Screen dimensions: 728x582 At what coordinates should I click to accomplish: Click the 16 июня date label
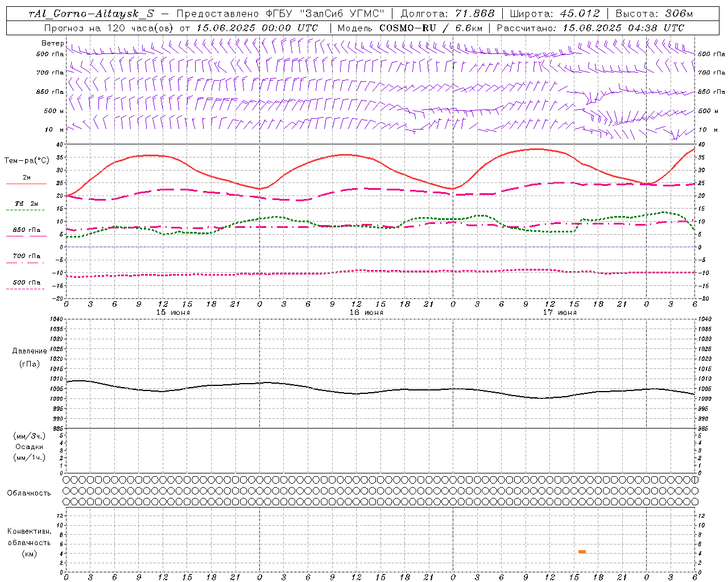[x=366, y=313]
